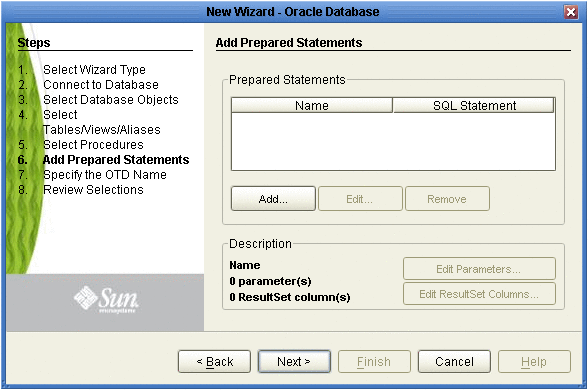The height and width of the screenshot is (391, 588).
Task: Open Help for the wizard
Action: pyautogui.click(x=534, y=361)
